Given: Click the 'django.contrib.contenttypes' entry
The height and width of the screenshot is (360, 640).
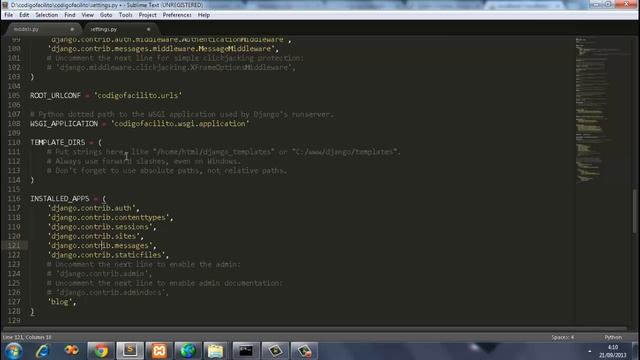Looking at the screenshot, I should (x=110, y=218).
